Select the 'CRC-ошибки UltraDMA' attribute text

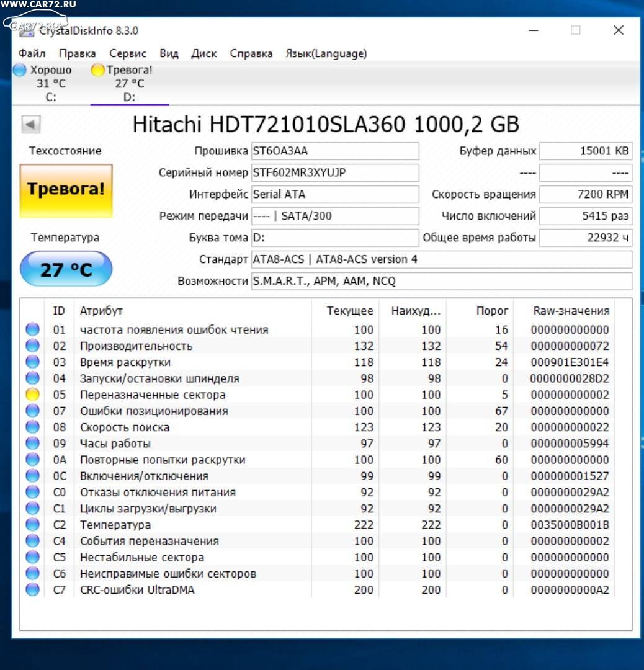tap(137, 589)
